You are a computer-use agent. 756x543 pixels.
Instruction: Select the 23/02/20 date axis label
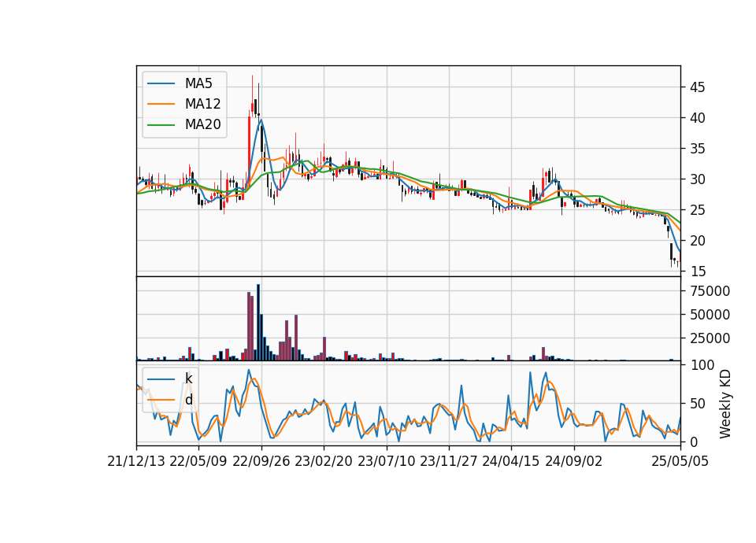(x=324, y=461)
